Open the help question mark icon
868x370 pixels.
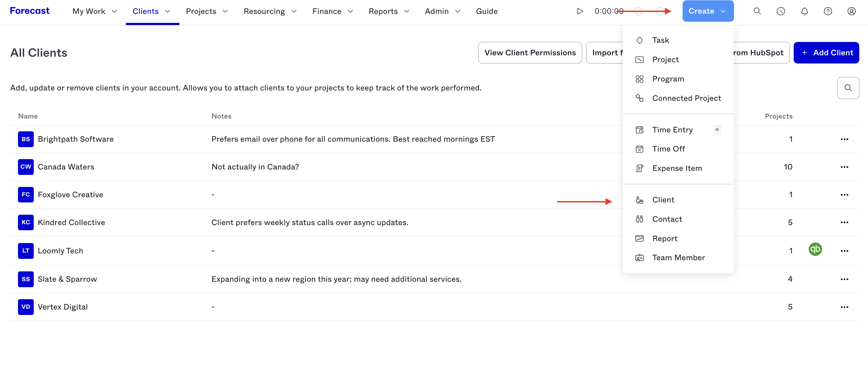[828, 11]
